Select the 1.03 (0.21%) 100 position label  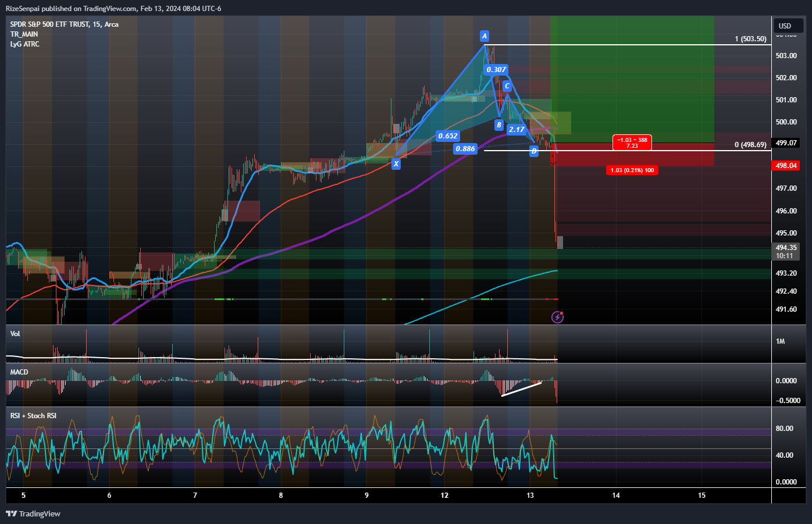(x=632, y=170)
